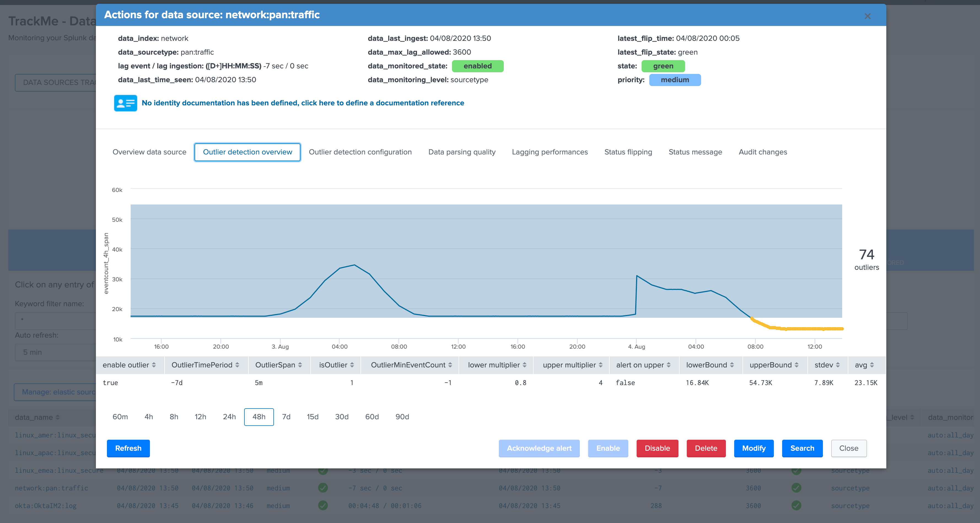Switch to Status flipping tab
This screenshot has height=523, width=980.
coord(628,152)
